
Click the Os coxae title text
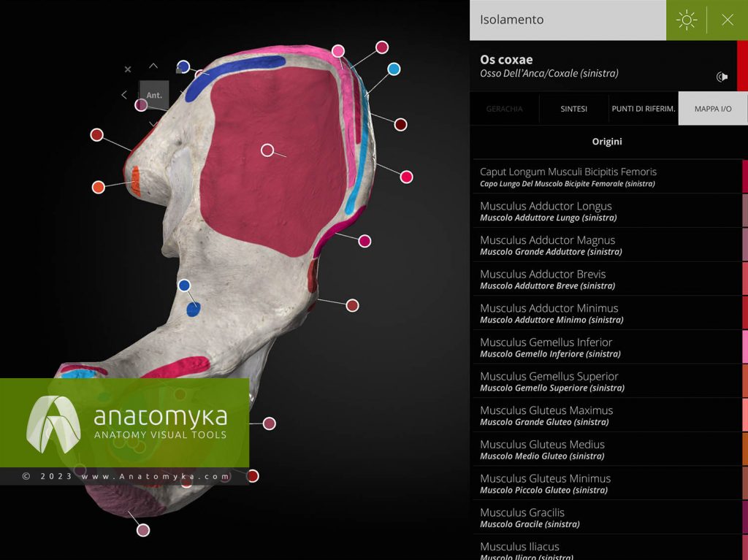(506, 59)
